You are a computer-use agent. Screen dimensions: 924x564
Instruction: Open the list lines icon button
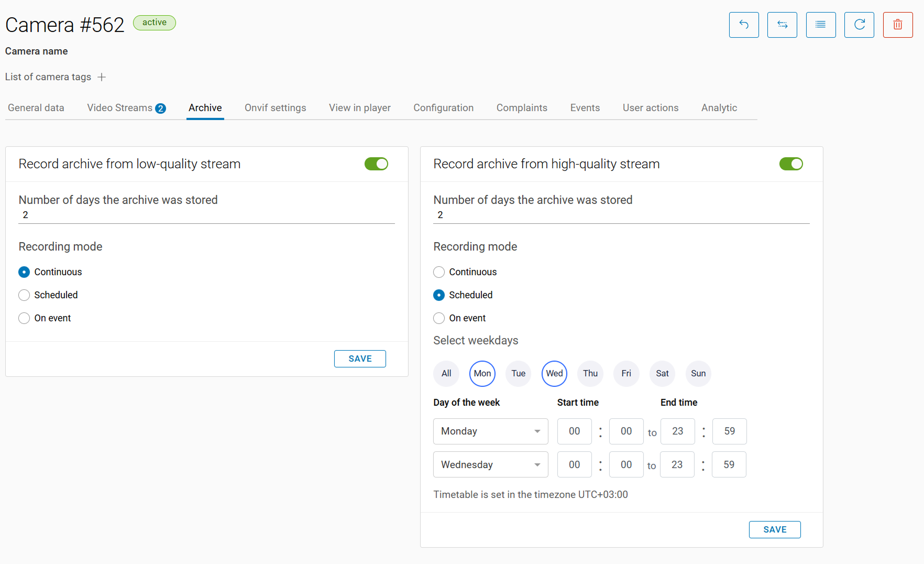[x=821, y=25]
